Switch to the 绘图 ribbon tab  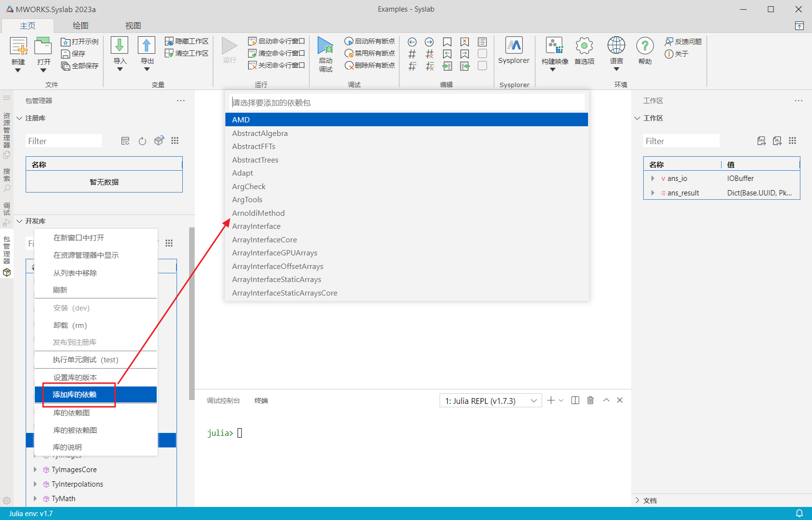point(80,26)
